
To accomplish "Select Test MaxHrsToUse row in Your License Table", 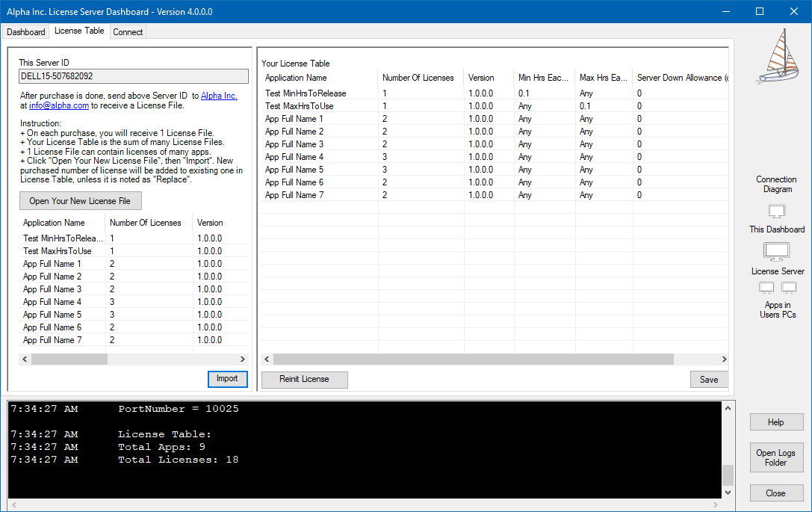I will pyautogui.click(x=495, y=106).
